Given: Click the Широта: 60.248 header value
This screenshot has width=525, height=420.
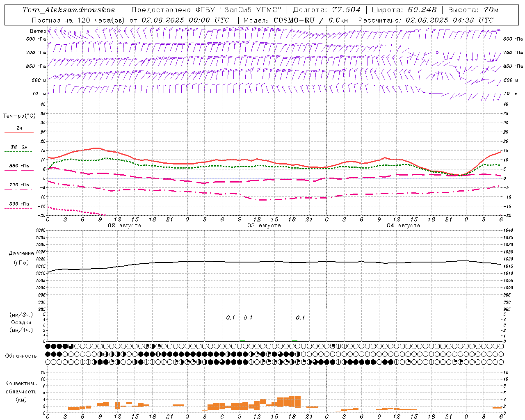Looking at the screenshot, I should (x=404, y=10).
